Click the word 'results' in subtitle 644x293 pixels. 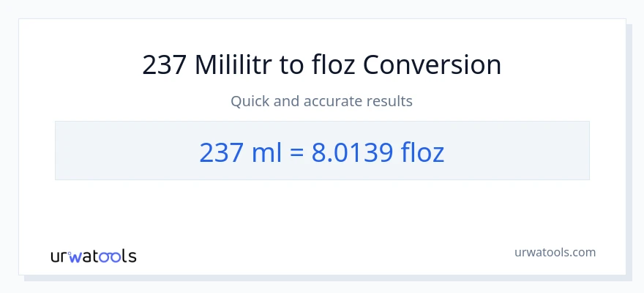(392, 101)
